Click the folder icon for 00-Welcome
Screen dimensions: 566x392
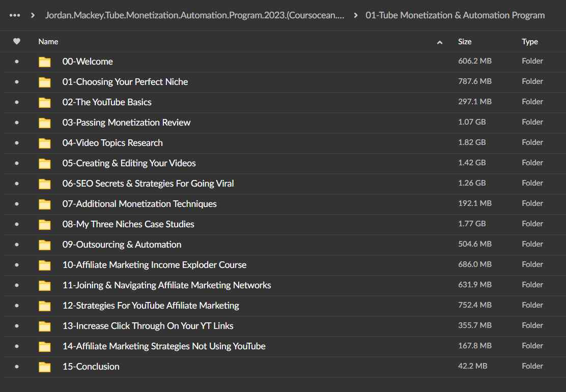click(45, 62)
